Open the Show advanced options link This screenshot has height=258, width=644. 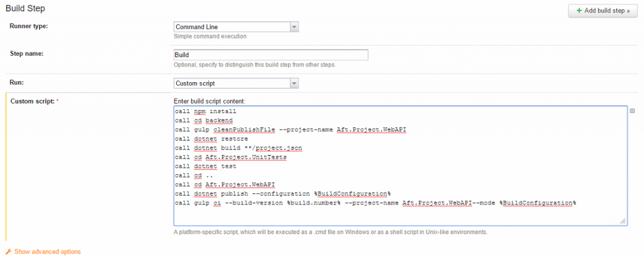47,251
